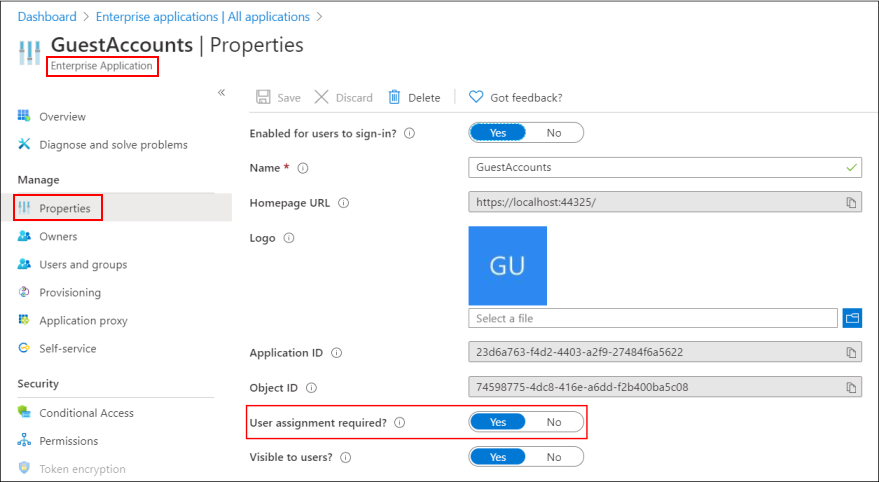Image resolution: width=879 pixels, height=482 pixels.
Task: Click info icon beside Object ID label
Action: pos(311,388)
